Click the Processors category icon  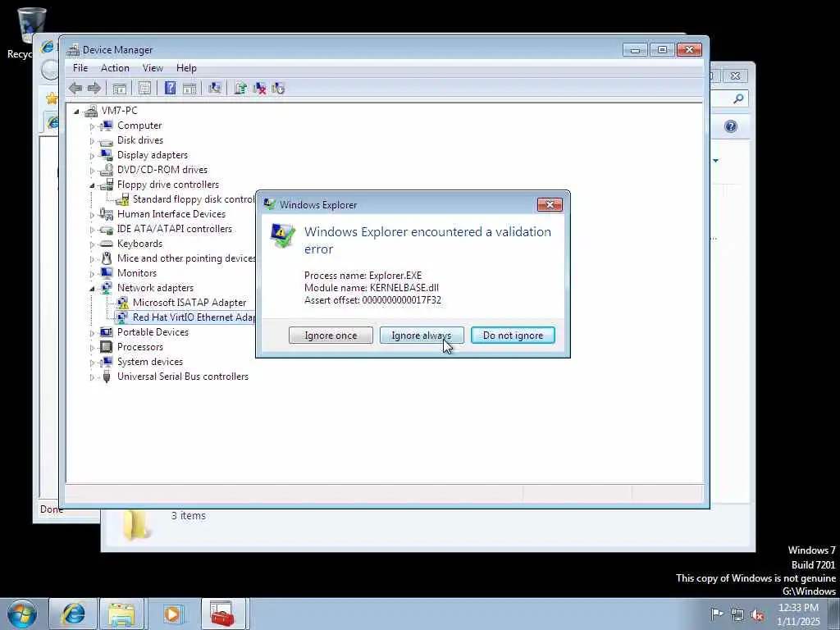point(107,347)
